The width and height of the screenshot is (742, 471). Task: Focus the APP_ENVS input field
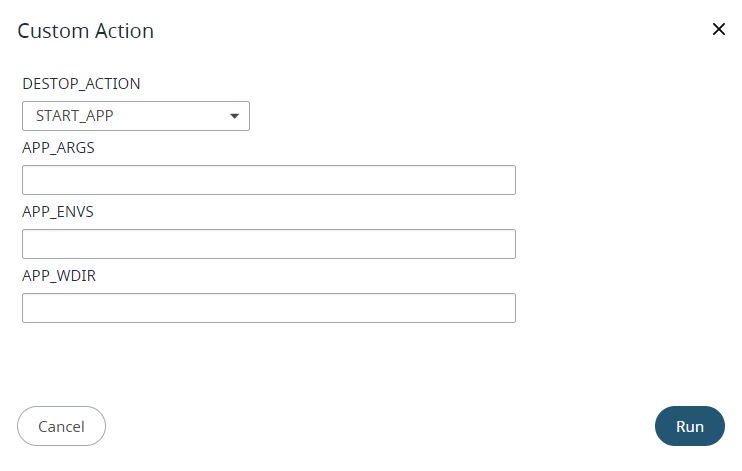268,244
